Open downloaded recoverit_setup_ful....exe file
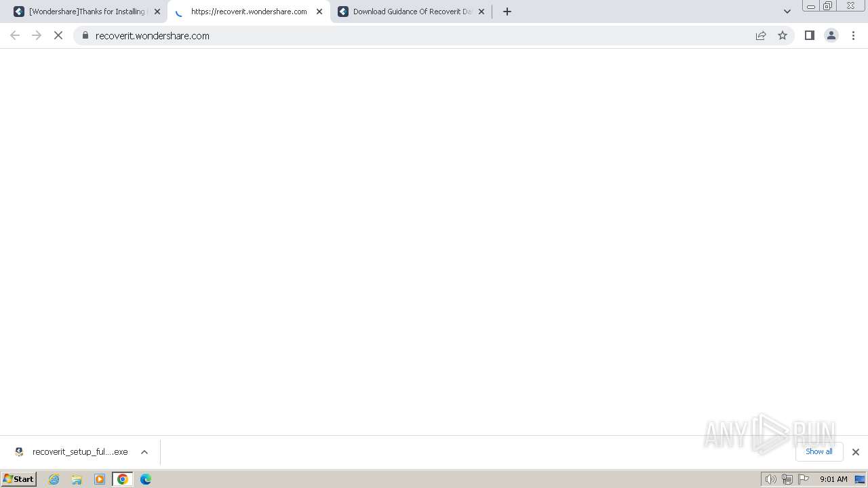This screenshot has height=488, width=868. (71, 452)
